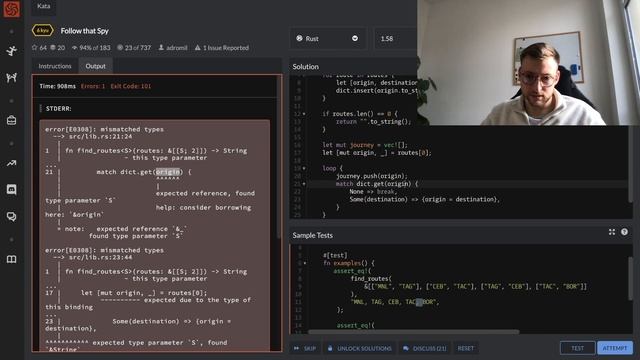The width and height of the screenshot is (640, 360).
Task: Click the STDERR: heading
Action: (58, 109)
